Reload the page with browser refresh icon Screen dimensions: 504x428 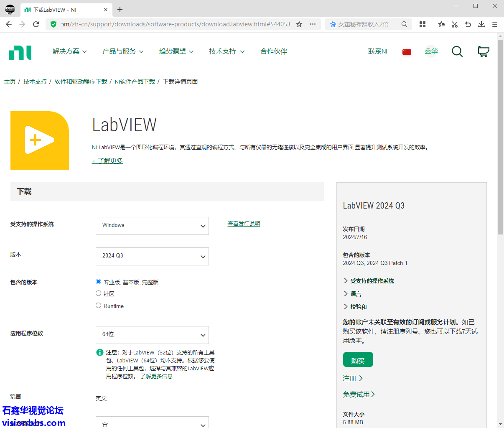coord(36,24)
